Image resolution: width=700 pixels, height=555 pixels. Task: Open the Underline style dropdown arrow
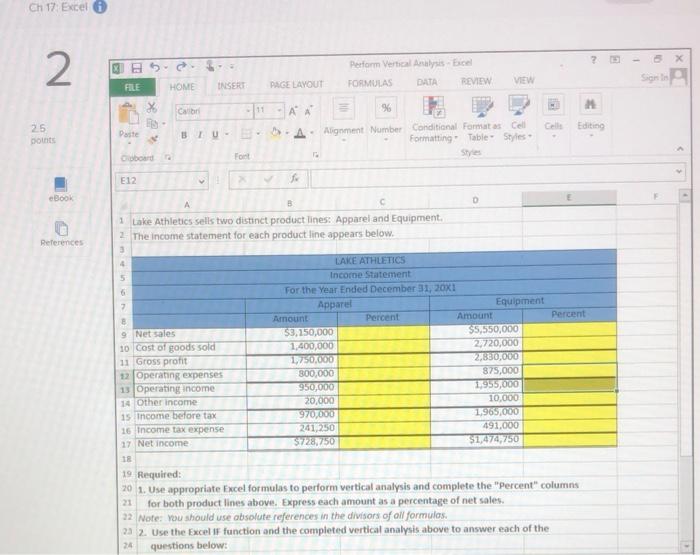coord(226,134)
